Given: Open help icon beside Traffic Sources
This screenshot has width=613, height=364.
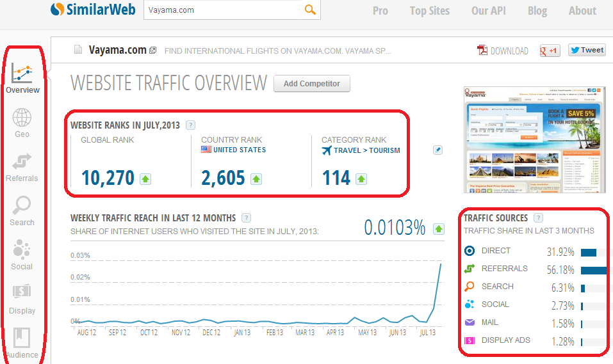Looking at the screenshot, I should [x=538, y=218].
